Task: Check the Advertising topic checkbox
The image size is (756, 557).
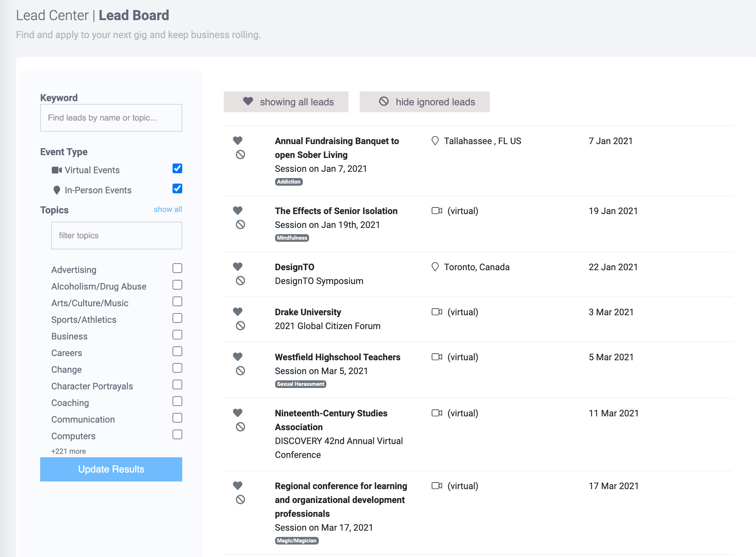Action: (177, 268)
